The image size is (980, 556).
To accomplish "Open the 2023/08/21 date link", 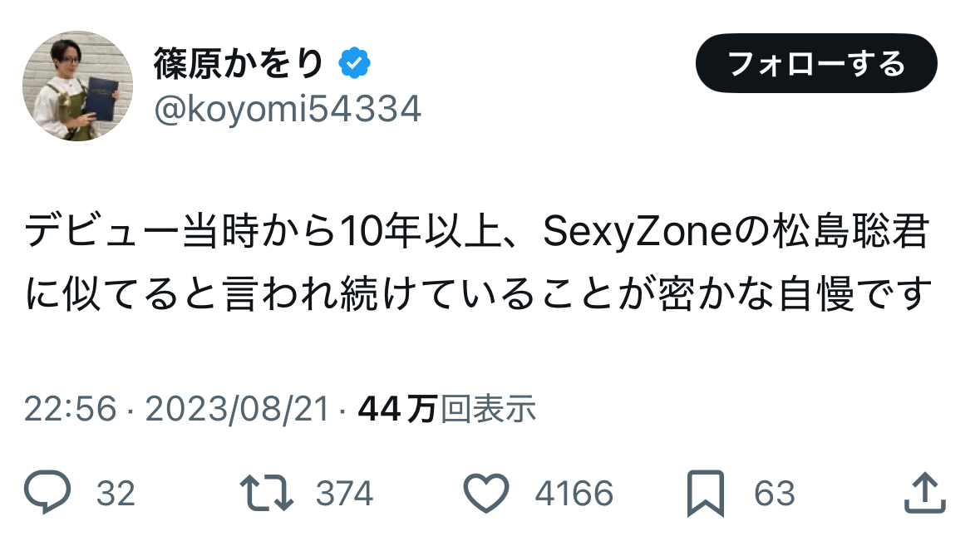I will click(238, 409).
